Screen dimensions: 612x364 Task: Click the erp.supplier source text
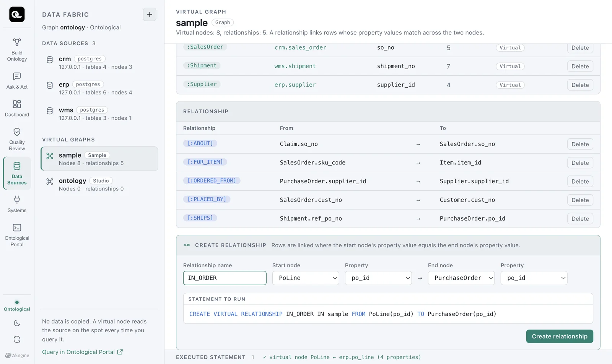tap(295, 85)
